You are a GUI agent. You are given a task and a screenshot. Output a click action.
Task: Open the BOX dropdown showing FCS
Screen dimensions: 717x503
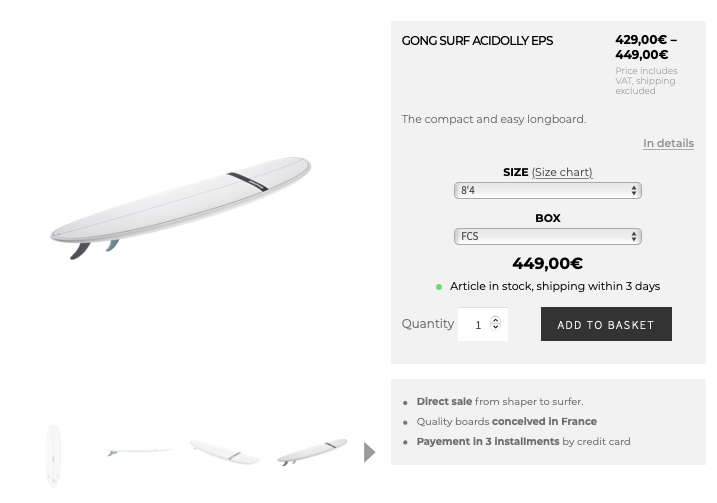[547, 236]
